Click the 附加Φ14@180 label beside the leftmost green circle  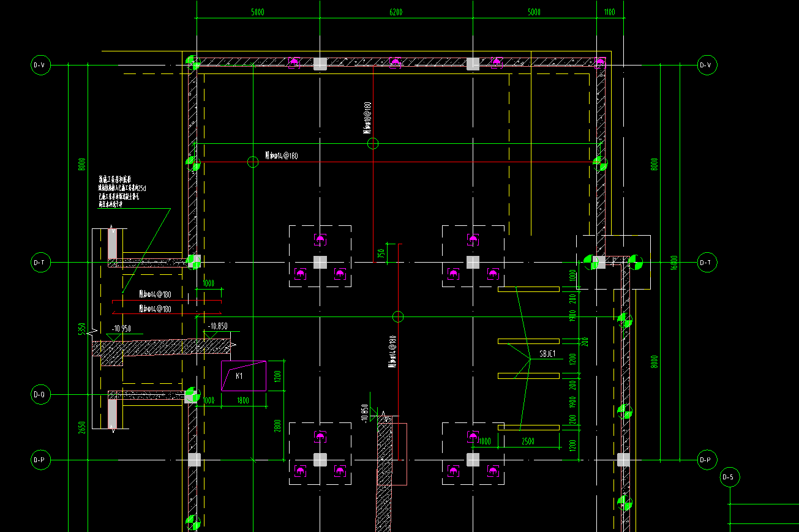pyautogui.click(x=282, y=156)
